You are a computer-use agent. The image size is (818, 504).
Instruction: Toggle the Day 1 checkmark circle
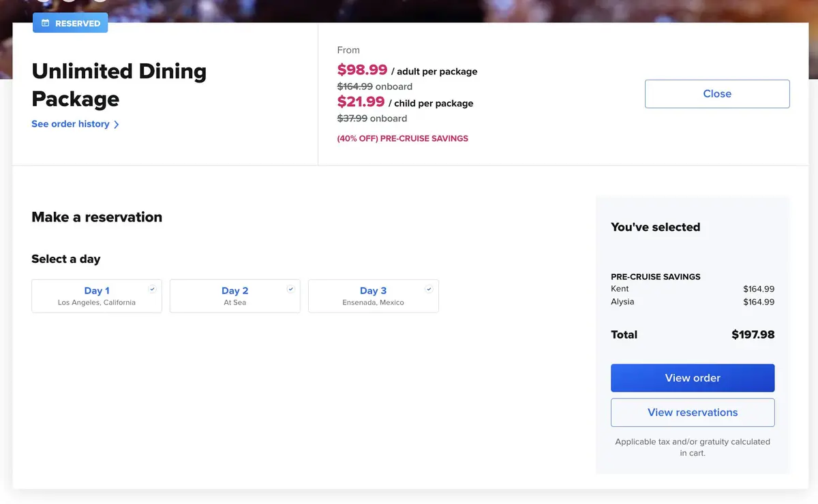(152, 289)
